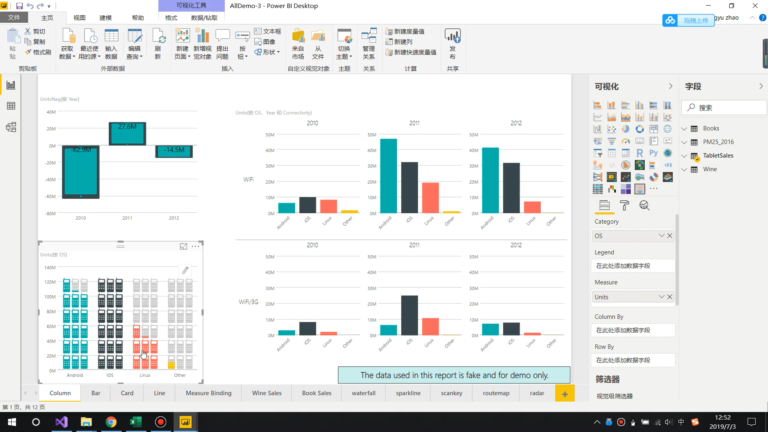Remove the OS field from Category
The width and height of the screenshot is (768, 432).
(x=670, y=236)
